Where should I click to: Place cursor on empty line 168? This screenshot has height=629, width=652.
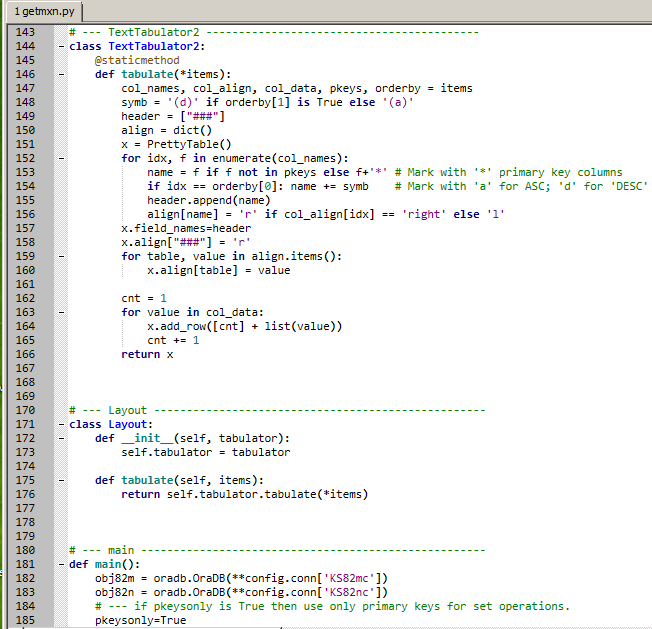[x=300, y=382]
